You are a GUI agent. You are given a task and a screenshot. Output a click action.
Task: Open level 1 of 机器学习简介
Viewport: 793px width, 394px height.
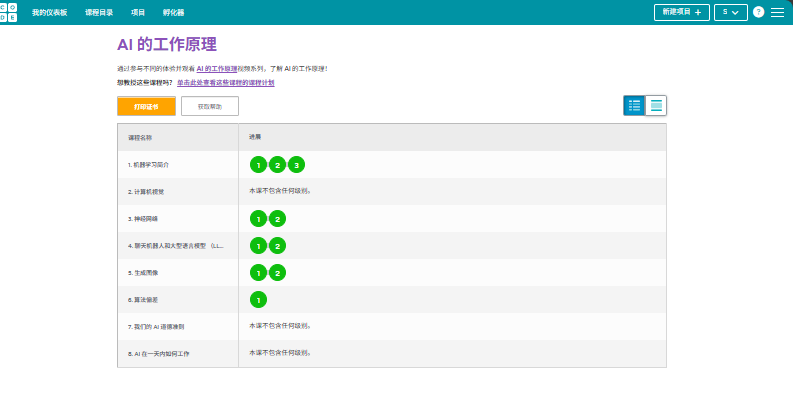(x=258, y=165)
